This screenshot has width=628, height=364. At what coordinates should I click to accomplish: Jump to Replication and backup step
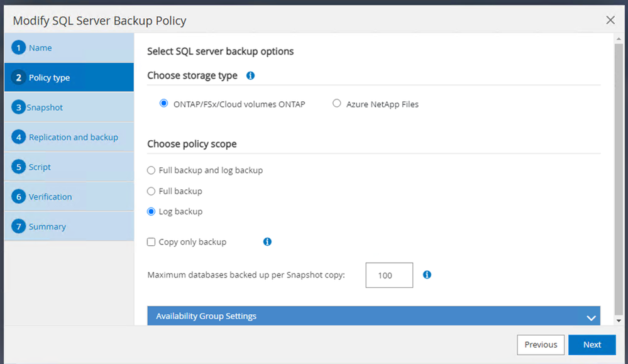pyautogui.click(x=73, y=137)
